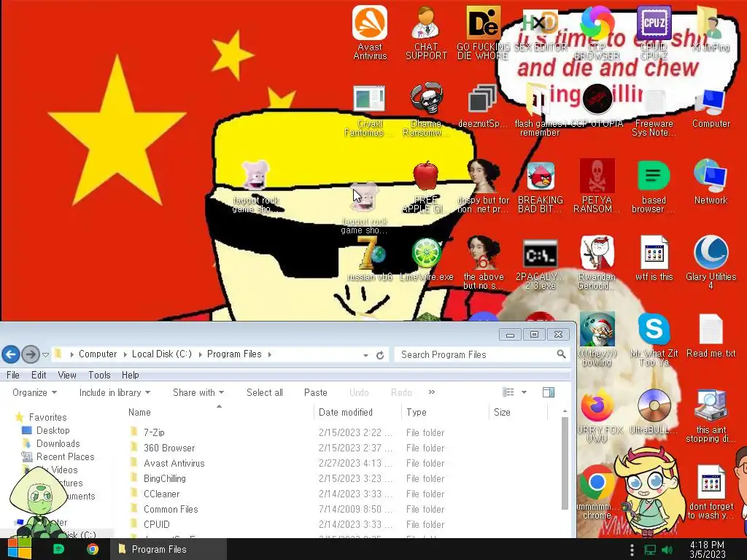Sort by Date modified column header
Image resolution: width=747 pixels, height=560 pixels.
[x=357, y=412]
